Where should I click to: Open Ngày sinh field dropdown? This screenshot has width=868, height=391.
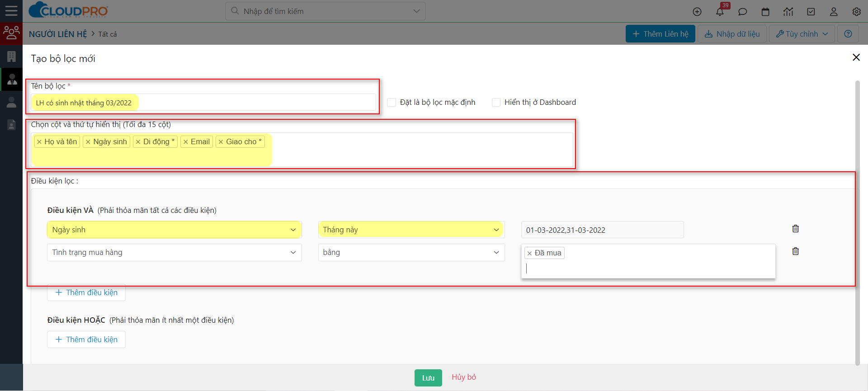coord(174,230)
